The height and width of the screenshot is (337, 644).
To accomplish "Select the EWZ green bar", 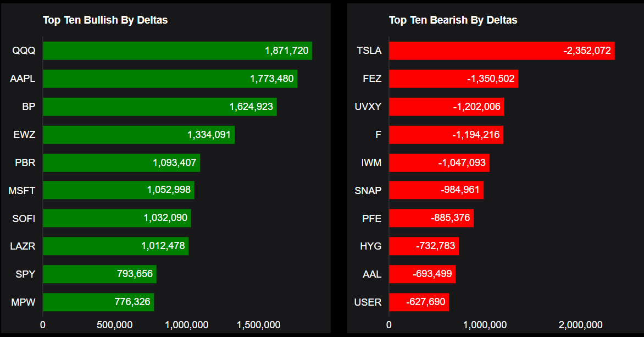I will pyautogui.click(x=138, y=135).
